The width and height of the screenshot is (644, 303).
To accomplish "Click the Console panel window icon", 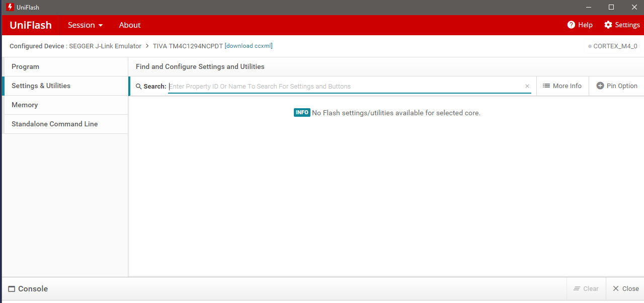I will coord(12,289).
